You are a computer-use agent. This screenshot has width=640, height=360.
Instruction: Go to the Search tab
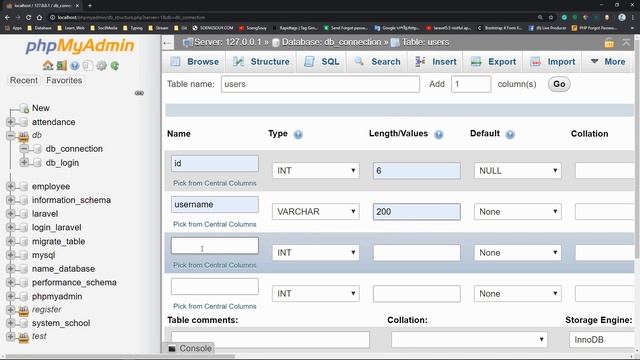(x=377, y=62)
